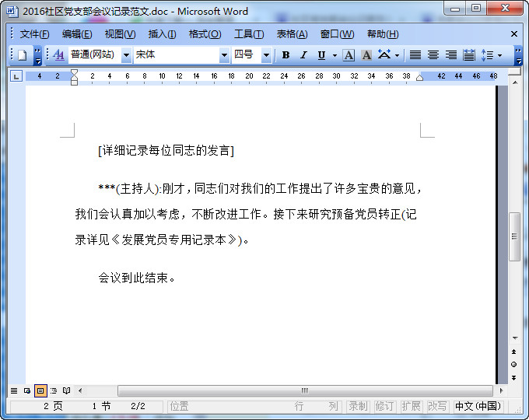The image size is (529, 420).
Task: Open Standard toolbar options overflow
Action: coord(38,56)
